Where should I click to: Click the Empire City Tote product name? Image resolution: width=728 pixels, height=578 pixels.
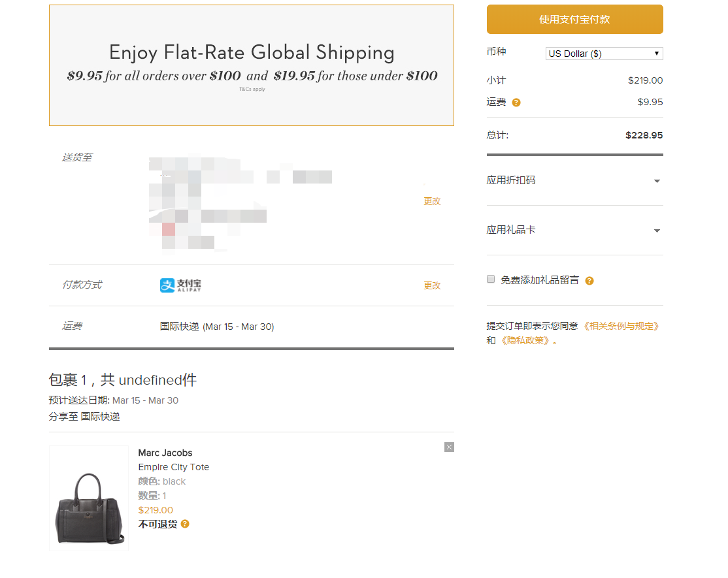[174, 467]
